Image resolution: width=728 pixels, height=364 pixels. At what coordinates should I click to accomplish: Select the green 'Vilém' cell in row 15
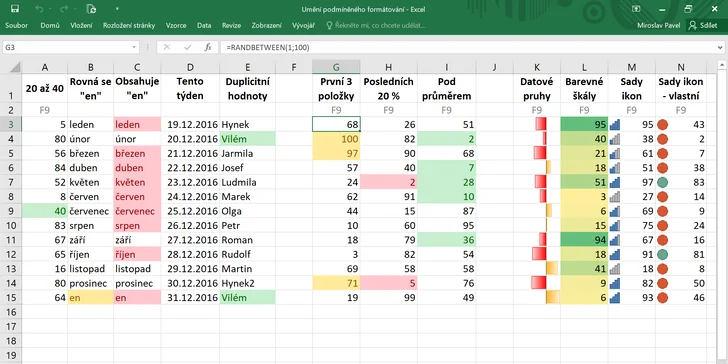(247, 297)
